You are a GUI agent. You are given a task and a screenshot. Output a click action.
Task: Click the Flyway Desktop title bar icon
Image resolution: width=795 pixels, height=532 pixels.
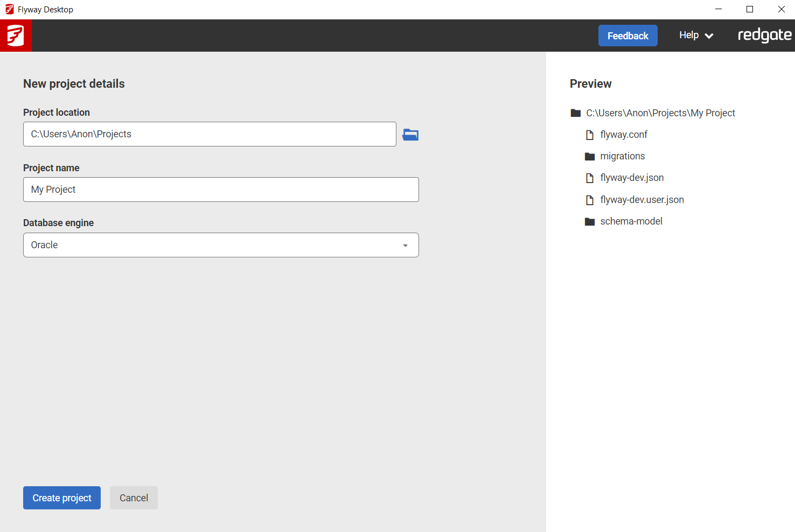[9, 9]
